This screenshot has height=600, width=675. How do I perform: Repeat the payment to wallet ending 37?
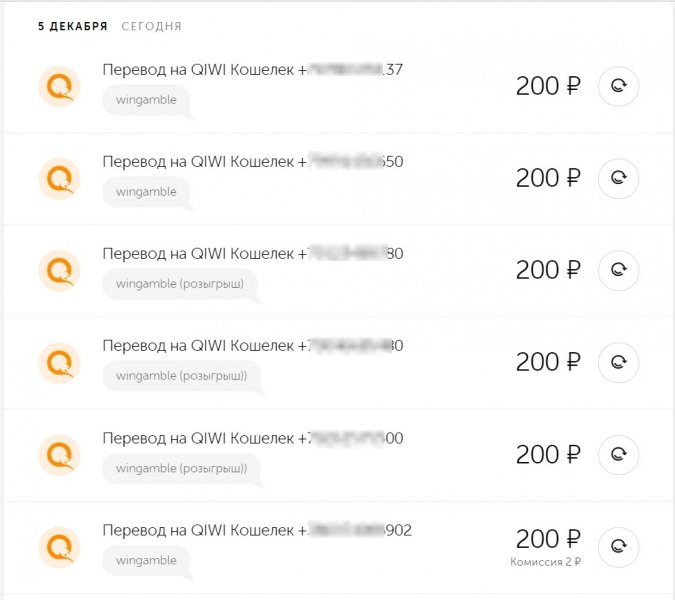[618, 86]
